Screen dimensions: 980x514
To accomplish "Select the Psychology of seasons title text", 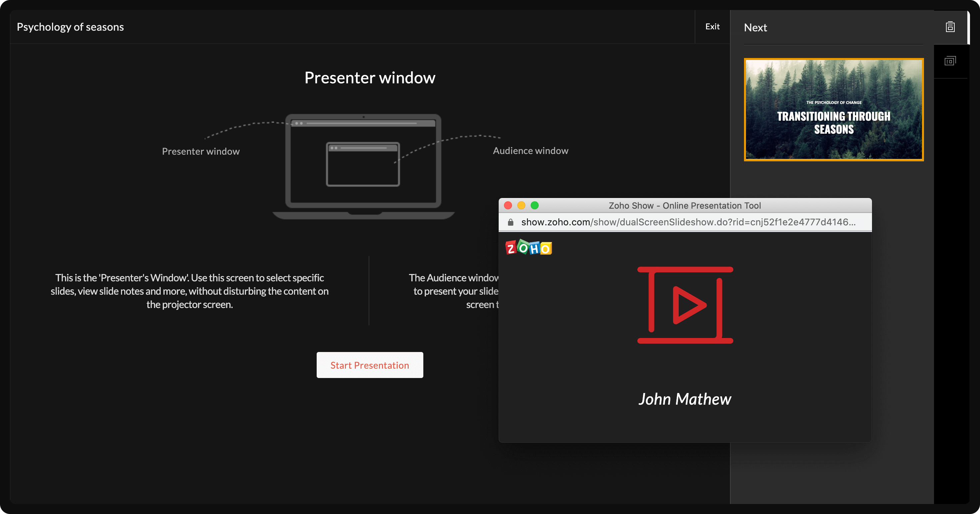I will (71, 27).
